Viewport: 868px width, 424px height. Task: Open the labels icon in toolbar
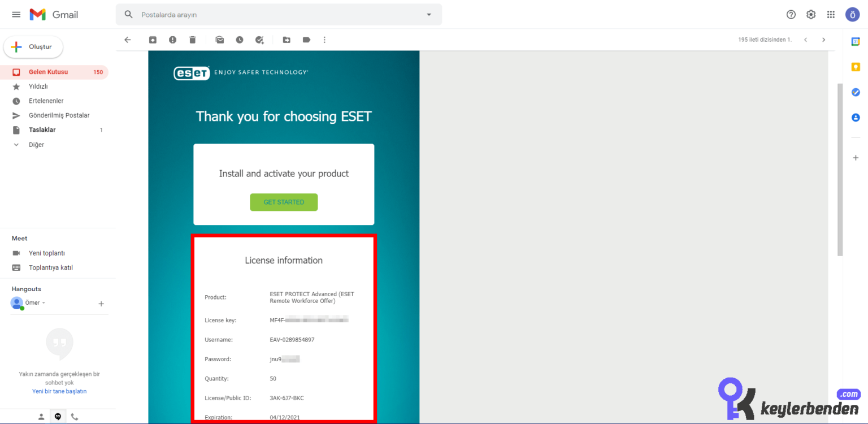(306, 40)
